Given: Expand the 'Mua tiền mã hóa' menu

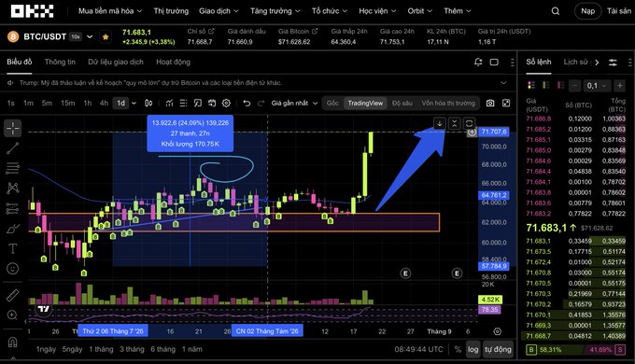Looking at the screenshot, I should (x=110, y=11).
